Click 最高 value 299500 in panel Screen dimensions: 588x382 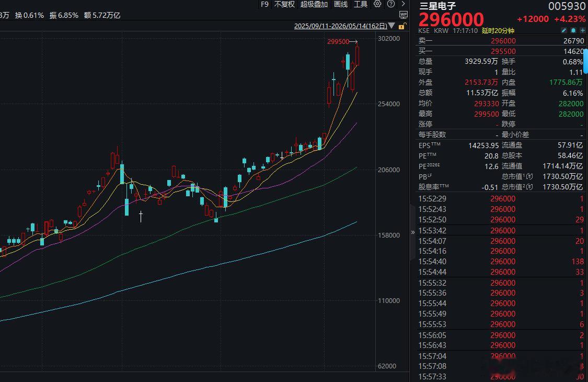click(487, 114)
